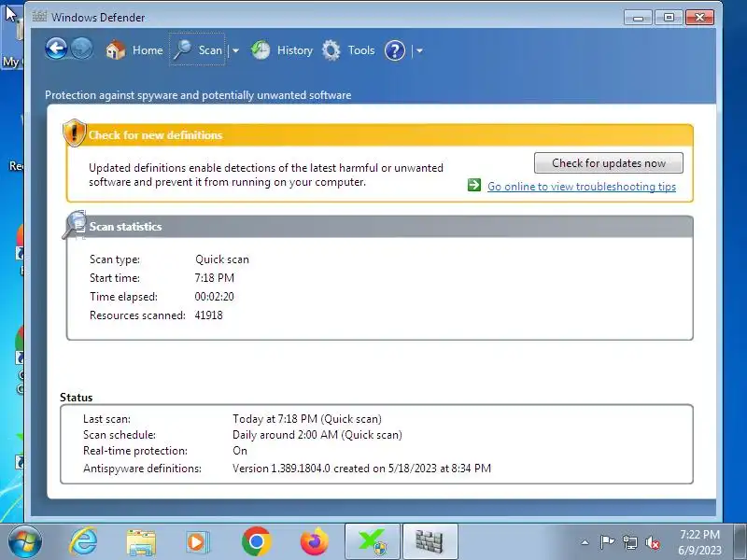Click the 00:02:20 time elapsed value
This screenshot has width=747, height=560.
(x=215, y=297)
